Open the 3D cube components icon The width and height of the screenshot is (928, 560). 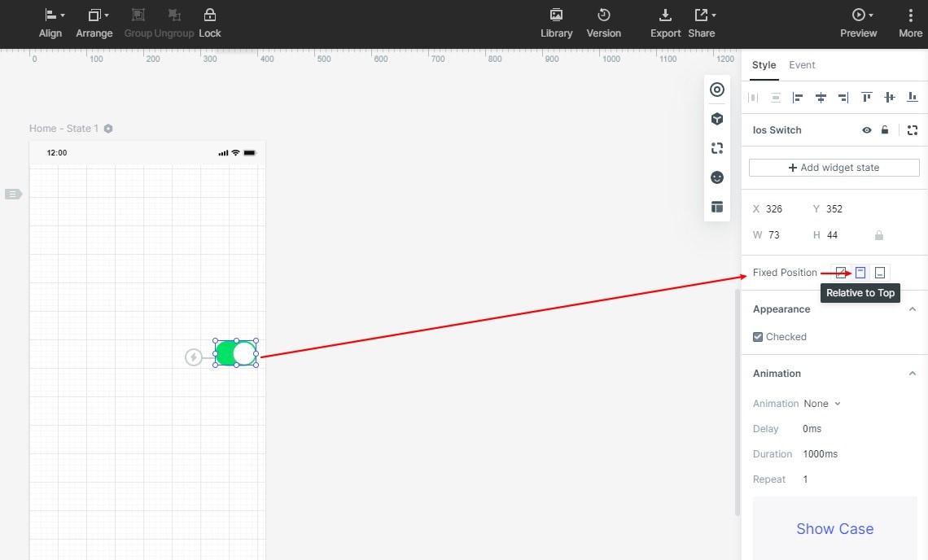(716, 119)
